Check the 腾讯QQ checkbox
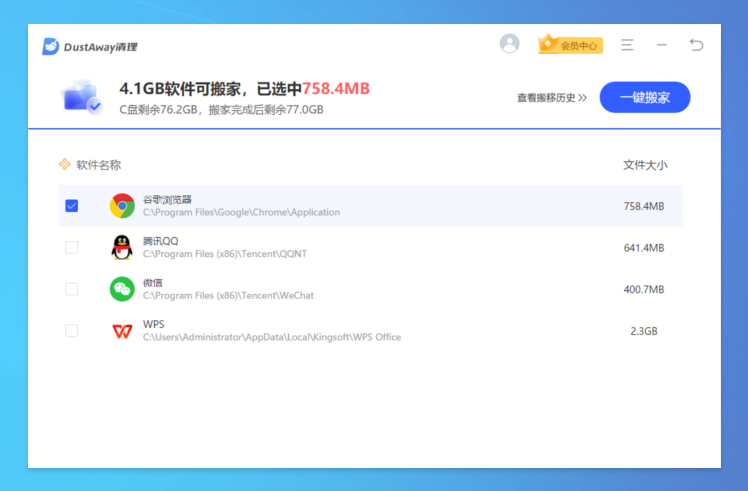 [x=72, y=247]
